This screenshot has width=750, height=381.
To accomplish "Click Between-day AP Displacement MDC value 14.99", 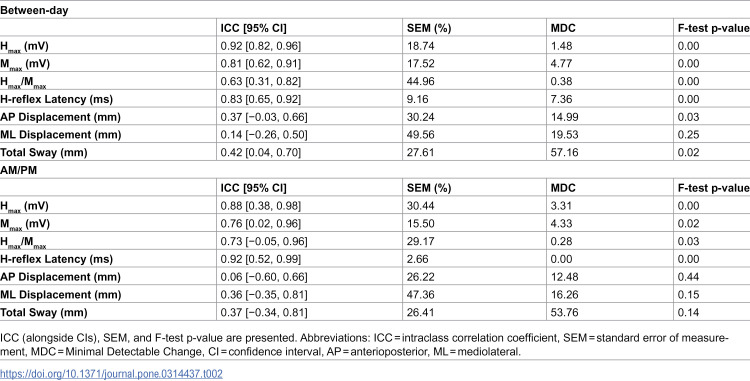I will click(564, 117).
